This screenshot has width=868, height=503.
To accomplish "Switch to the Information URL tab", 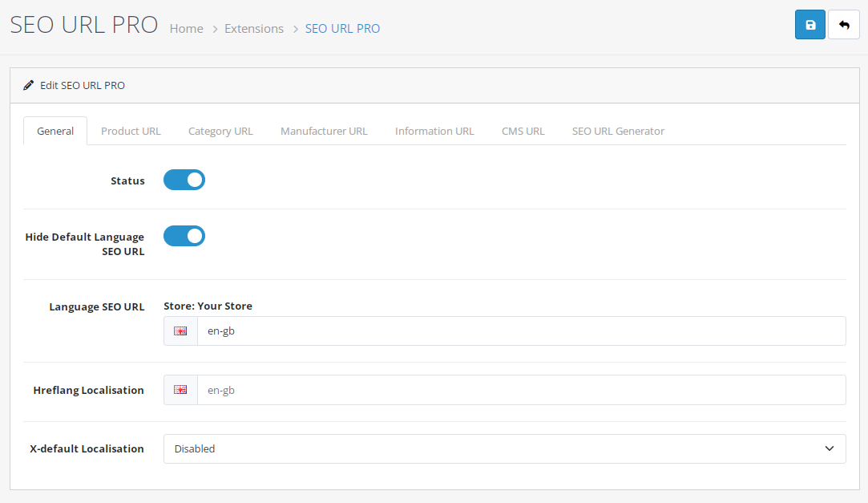I will 434,132.
